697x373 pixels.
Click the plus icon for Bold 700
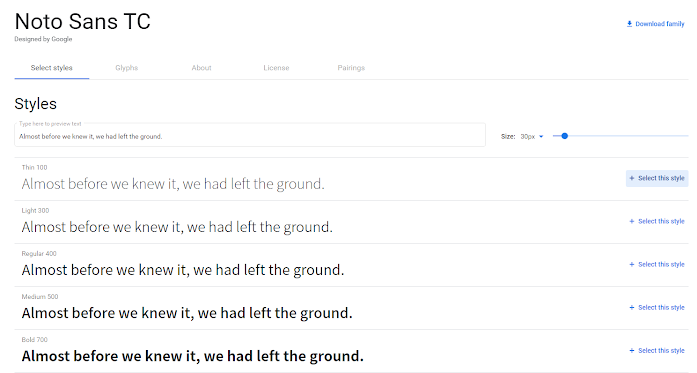(632, 351)
